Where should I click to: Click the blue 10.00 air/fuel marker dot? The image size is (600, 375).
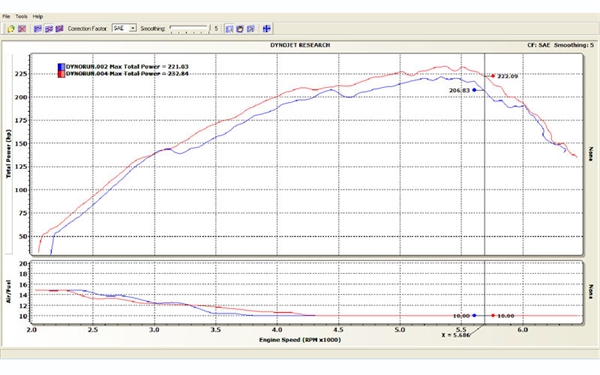pos(474,316)
